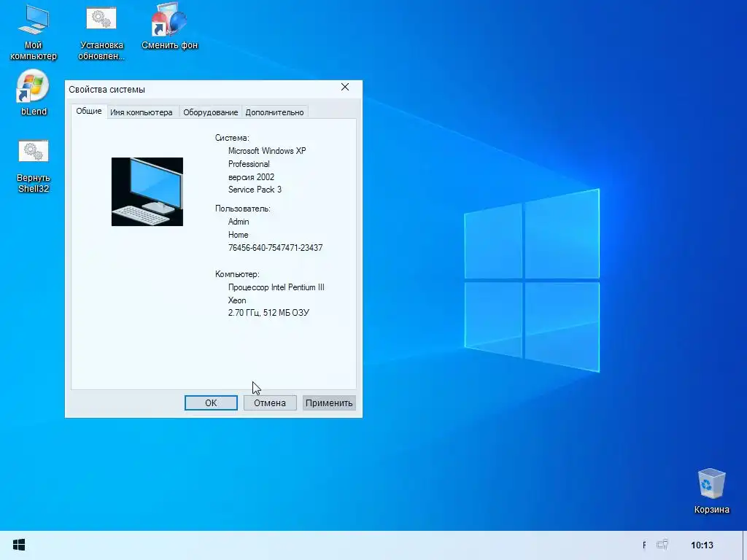Click the Система: heading
This screenshot has height=560, width=747.
coord(232,138)
